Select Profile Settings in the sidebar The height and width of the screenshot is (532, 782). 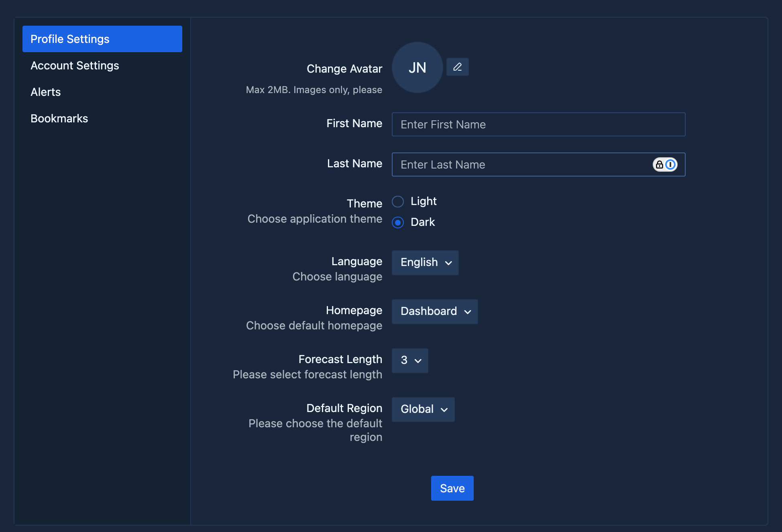pyautogui.click(x=102, y=39)
